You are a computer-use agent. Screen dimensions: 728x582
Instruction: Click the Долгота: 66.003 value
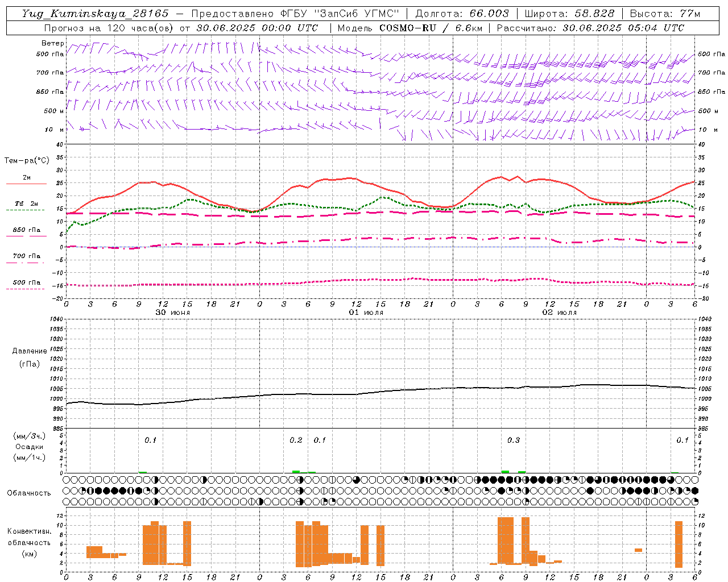[462, 14]
